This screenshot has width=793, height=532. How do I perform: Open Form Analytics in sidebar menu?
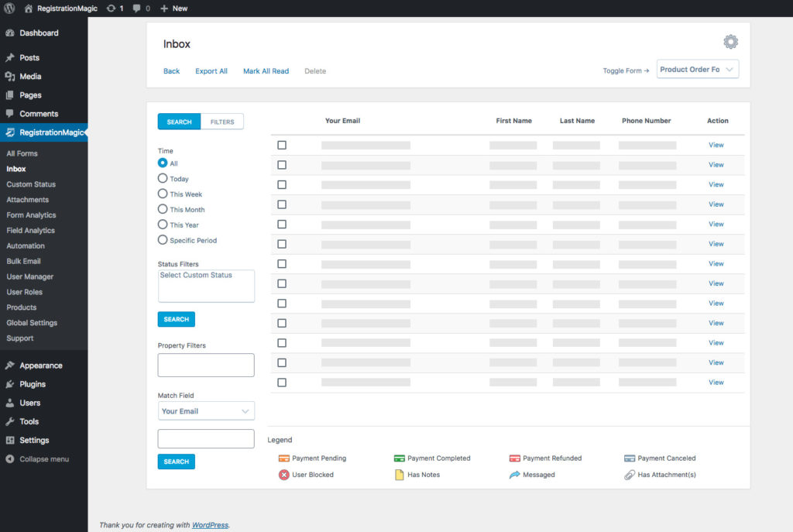click(31, 215)
